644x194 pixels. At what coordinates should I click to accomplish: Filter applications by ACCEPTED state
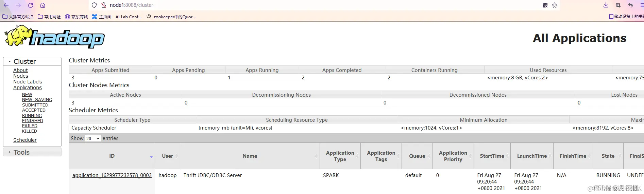(x=34, y=110)
